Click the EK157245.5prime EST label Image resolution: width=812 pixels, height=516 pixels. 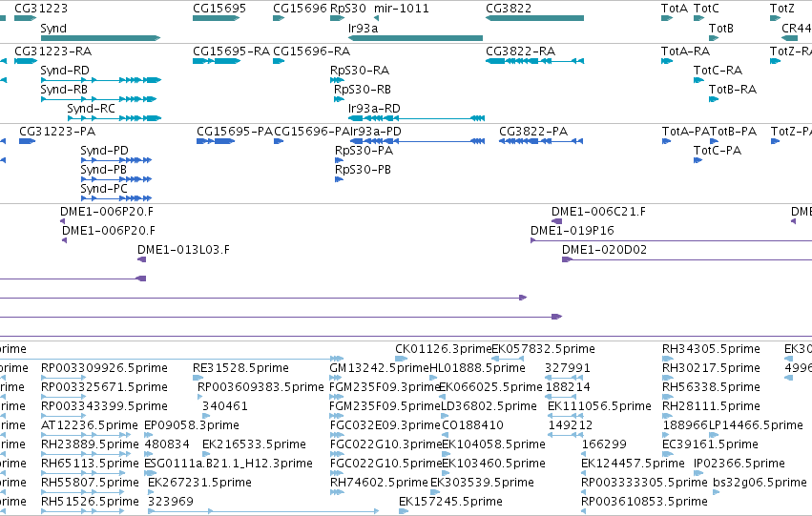coord(450,502)
